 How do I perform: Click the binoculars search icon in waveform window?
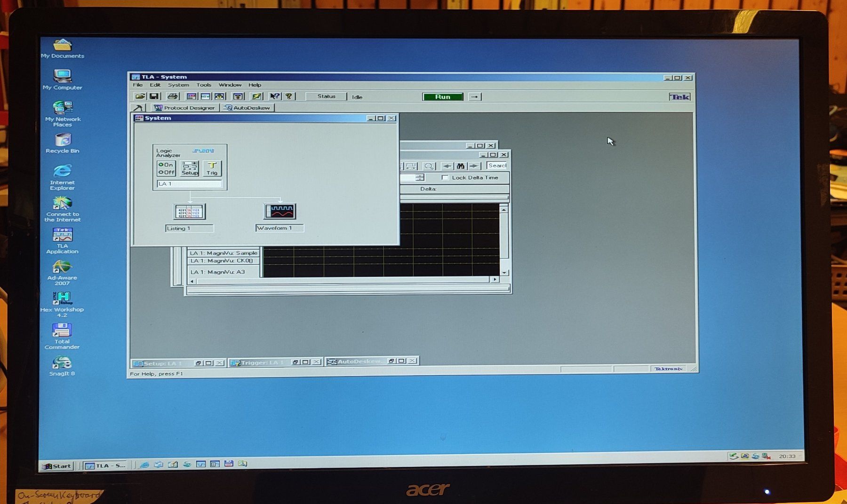click(461, 166)
